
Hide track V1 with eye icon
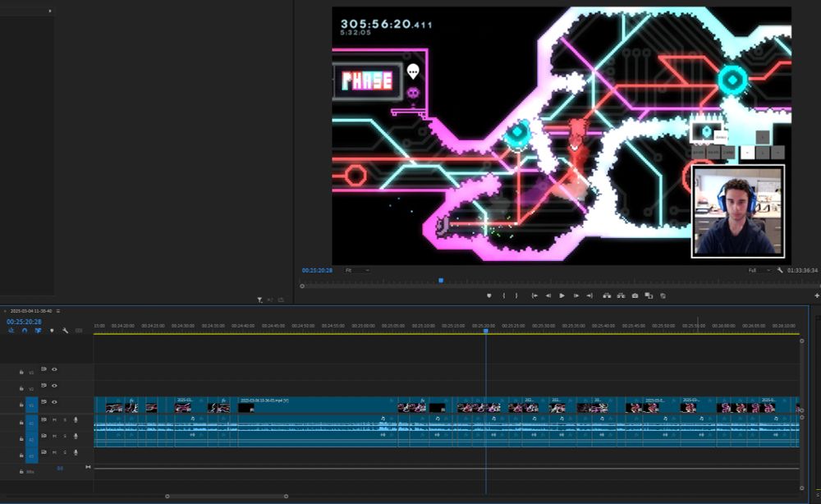54,402
